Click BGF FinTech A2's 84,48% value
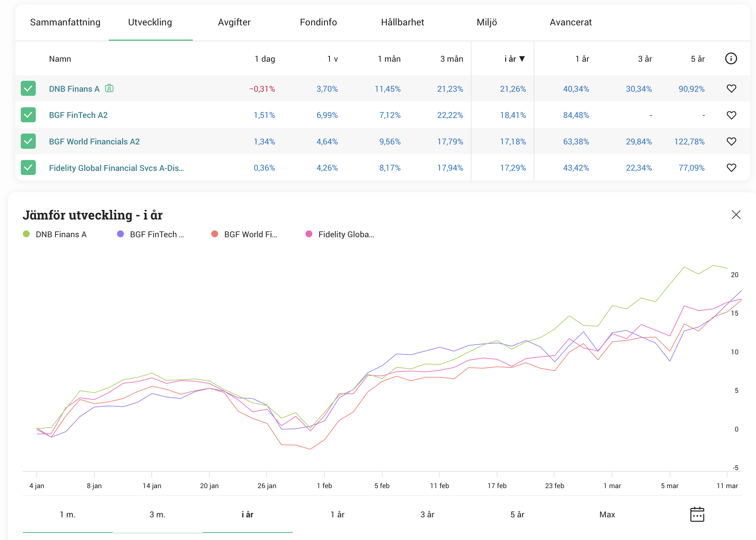756x540 pixels. click(576, 115)
